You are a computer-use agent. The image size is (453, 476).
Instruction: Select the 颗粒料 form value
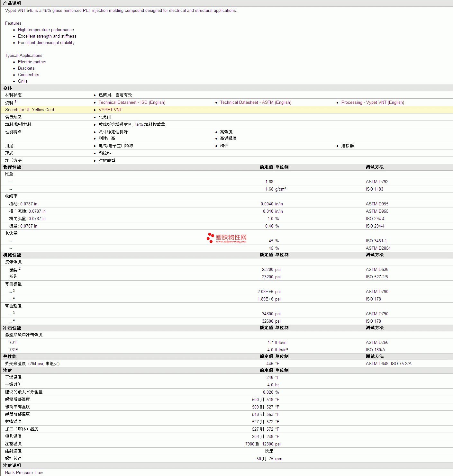pos(105,153)
